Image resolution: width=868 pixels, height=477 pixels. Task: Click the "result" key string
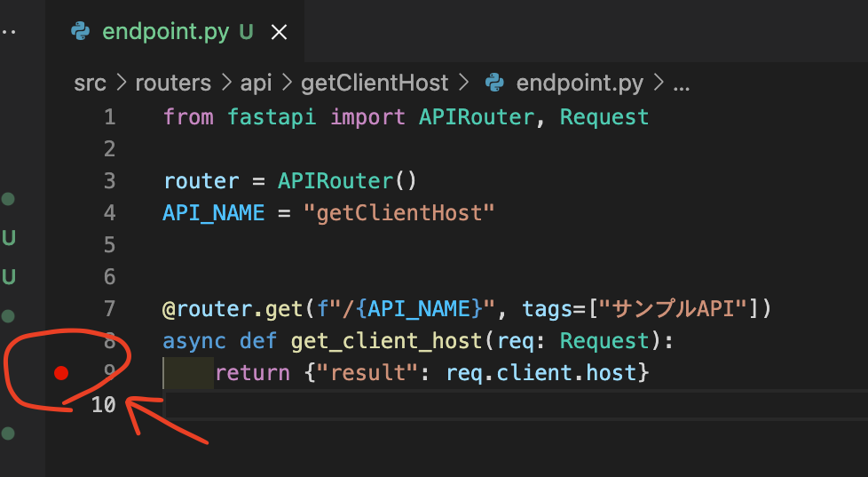click(x=366, y=373)
